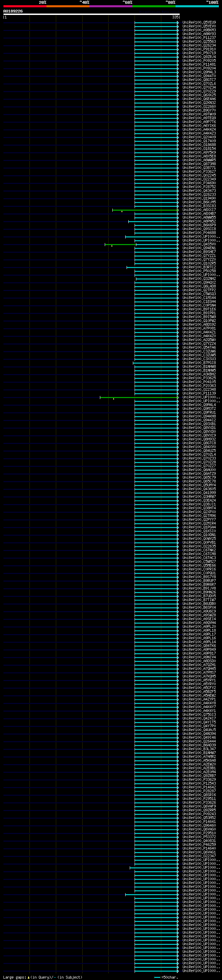
Task: Click the white AU189226 query bar
Action: point(92,14)
